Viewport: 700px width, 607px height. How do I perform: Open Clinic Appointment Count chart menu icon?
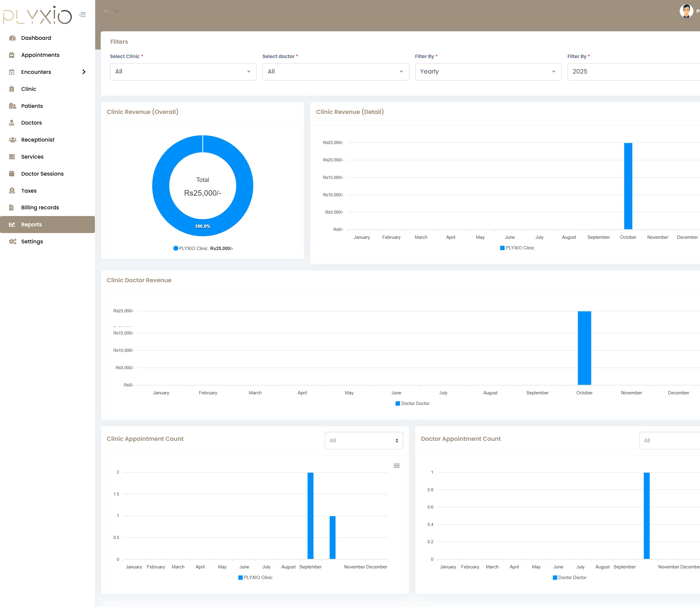tap(397, 466)
